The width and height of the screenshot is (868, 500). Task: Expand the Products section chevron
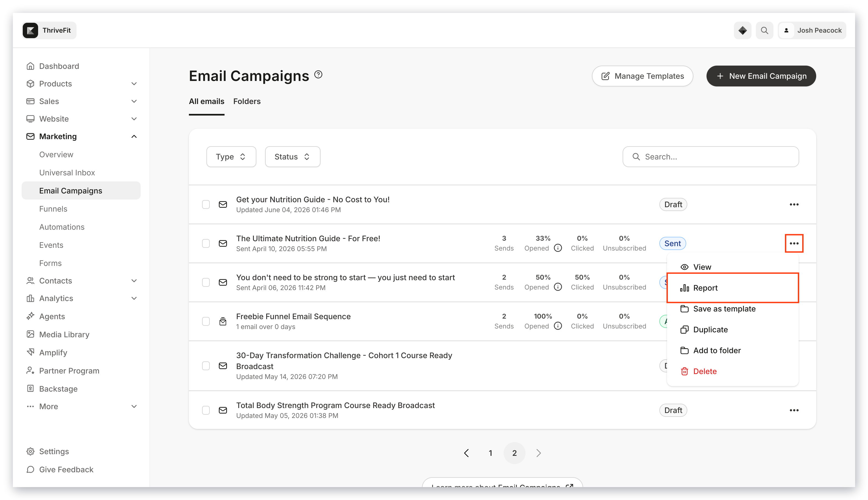(134, 83)
